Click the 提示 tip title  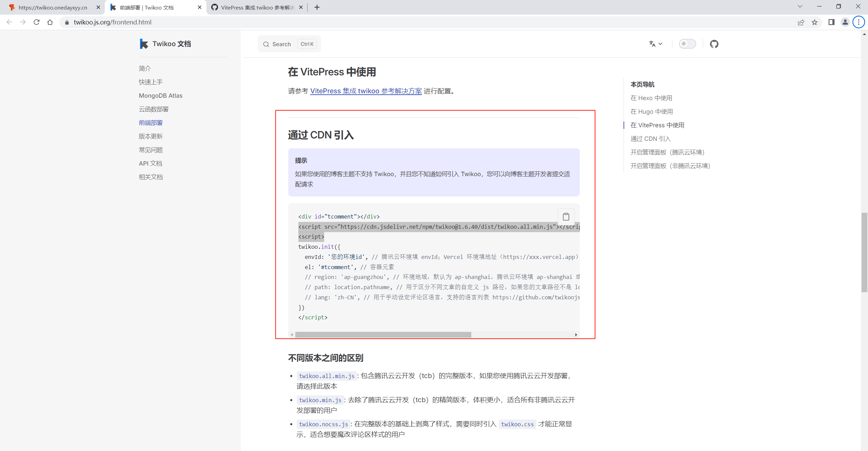point(301,160)
